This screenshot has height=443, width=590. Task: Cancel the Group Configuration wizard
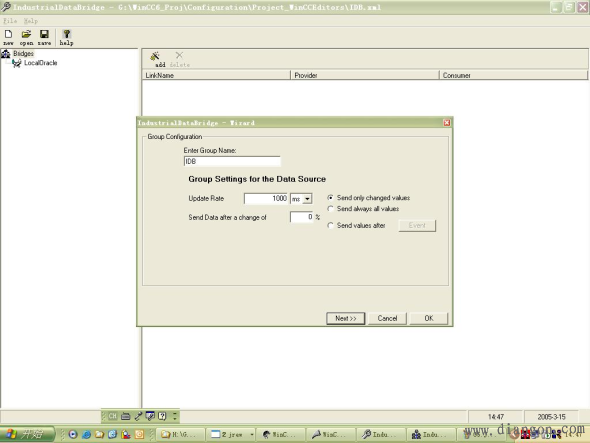click(x=387, y=318)
